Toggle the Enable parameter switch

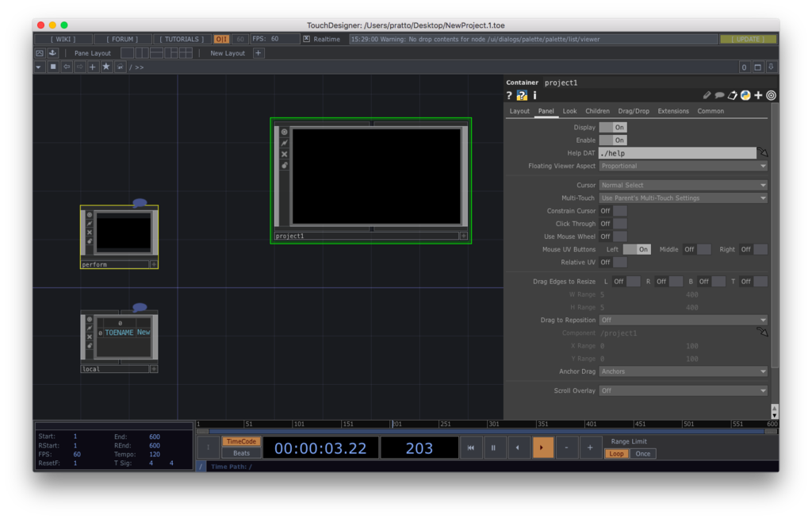click(x=613, y=140)
